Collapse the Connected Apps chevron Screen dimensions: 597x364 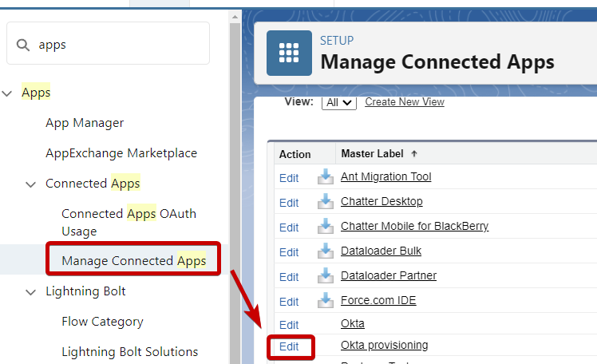tap(30, 184)
